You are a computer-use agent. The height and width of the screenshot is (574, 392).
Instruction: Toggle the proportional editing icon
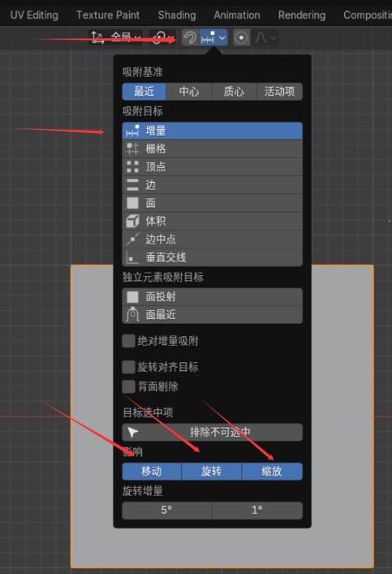(241, 37)
